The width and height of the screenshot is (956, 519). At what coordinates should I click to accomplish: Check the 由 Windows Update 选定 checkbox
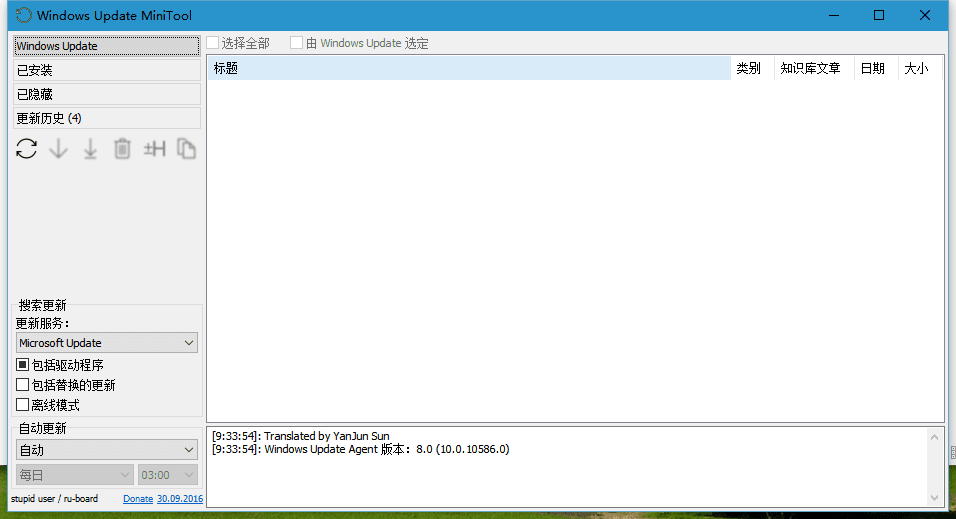coord(296,43)
